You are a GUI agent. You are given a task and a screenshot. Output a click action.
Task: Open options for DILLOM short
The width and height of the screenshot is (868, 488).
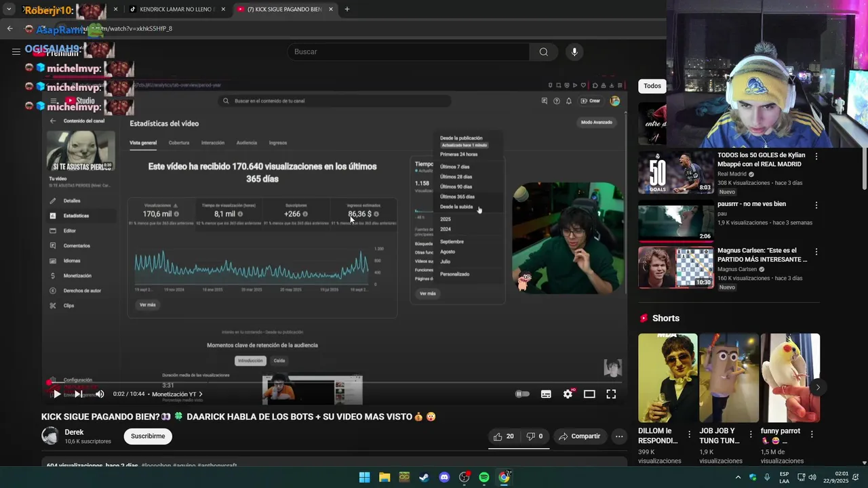point(690,434)
